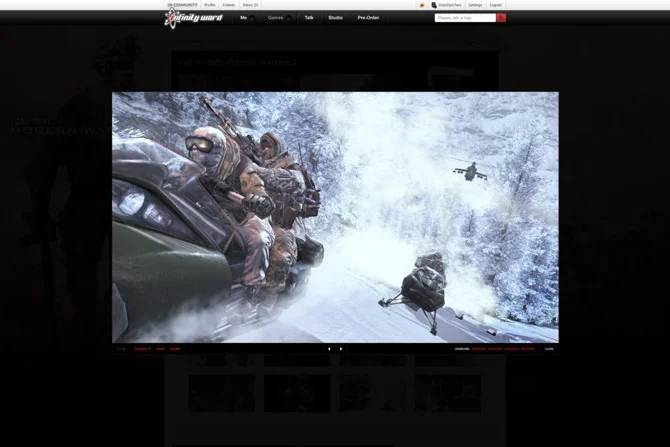Open the Talk menu item

309,18
